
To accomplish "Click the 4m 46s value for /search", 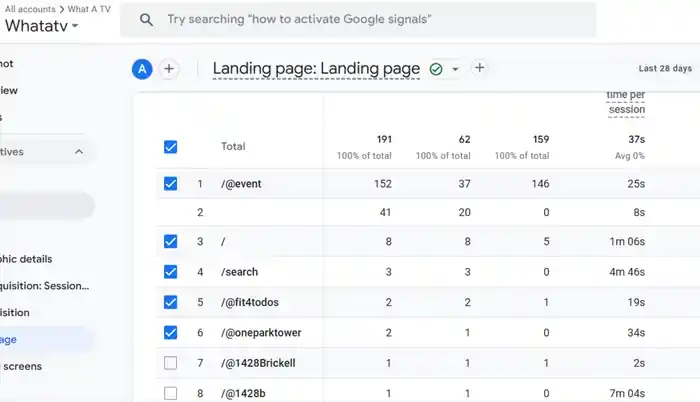I will [627, 272].
